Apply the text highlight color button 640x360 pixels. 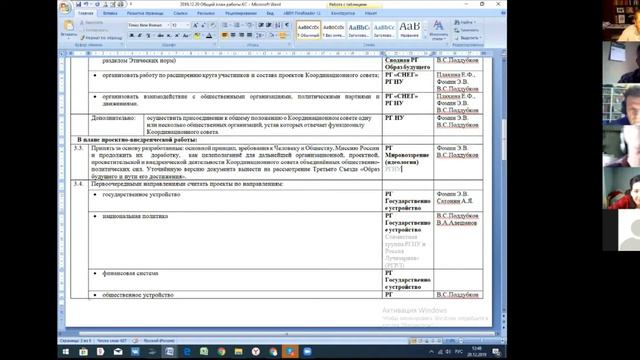pyautogui.click(x=198, y=36)
